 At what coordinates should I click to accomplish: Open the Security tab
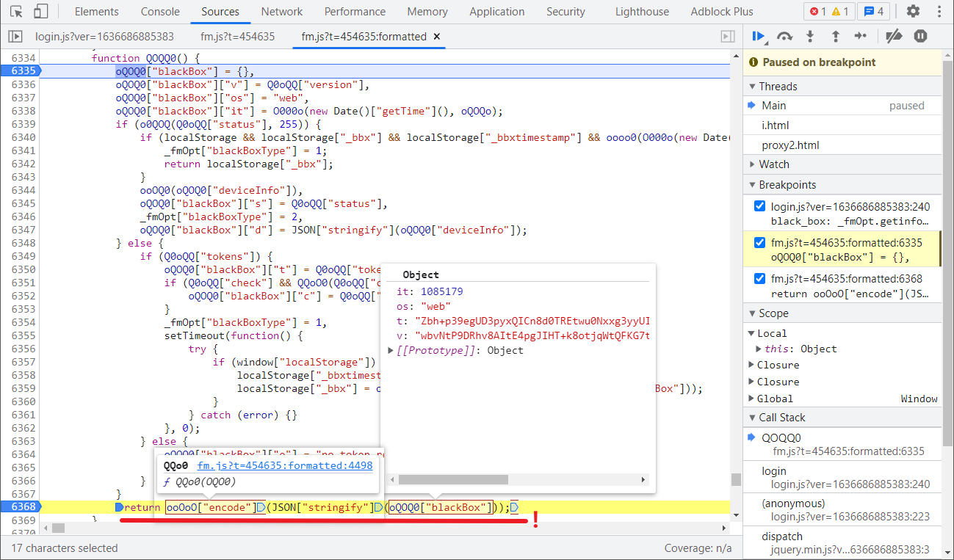click(x=565, y=12)
